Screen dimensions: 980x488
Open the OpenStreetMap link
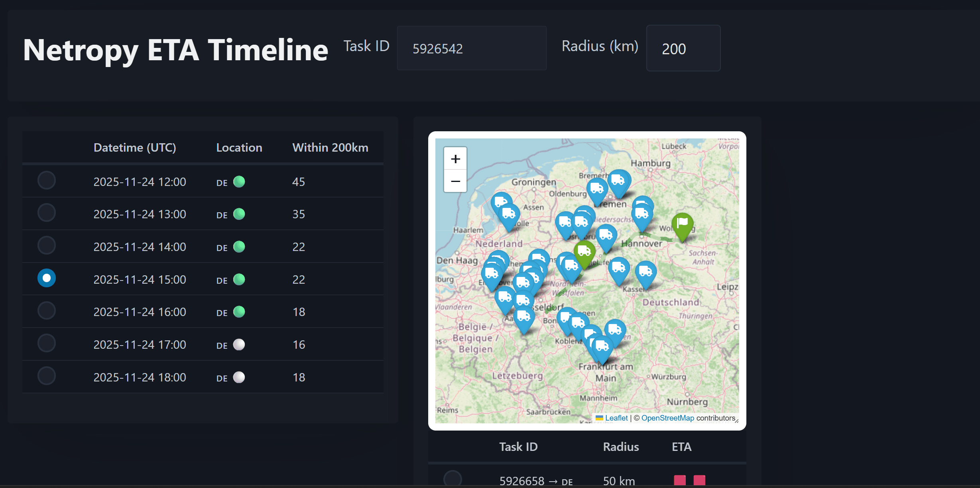667,418
